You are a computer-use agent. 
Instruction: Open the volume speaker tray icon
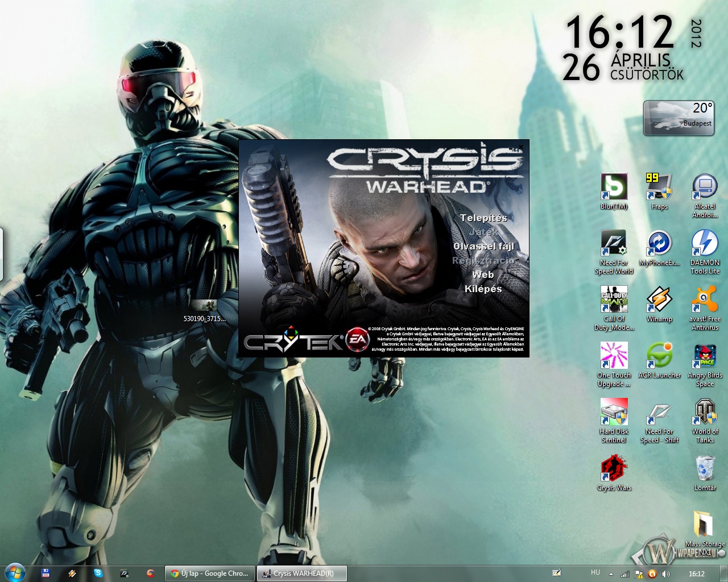pyautogui.click(x=665, y=574)
